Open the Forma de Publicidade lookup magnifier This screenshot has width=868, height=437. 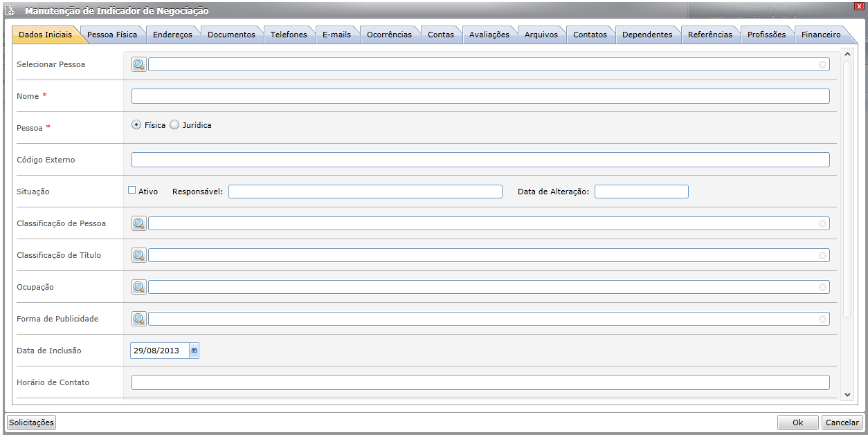coord(139,319)
